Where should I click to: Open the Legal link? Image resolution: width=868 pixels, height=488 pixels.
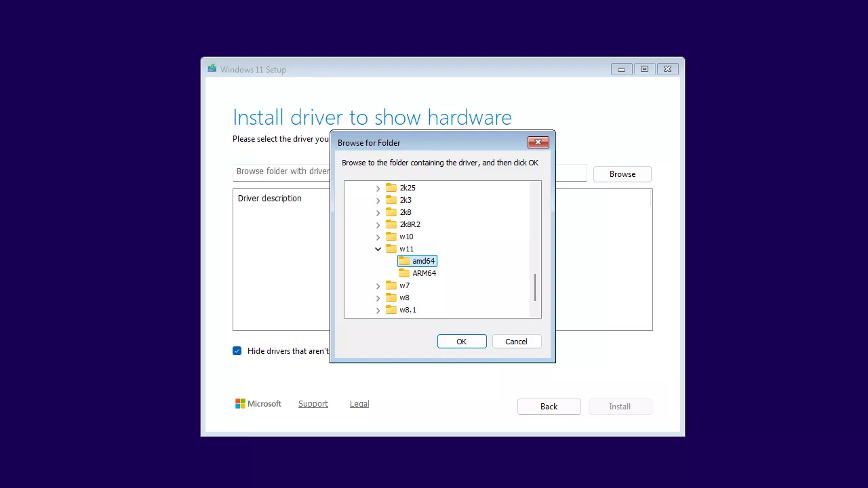pos(359,404)
